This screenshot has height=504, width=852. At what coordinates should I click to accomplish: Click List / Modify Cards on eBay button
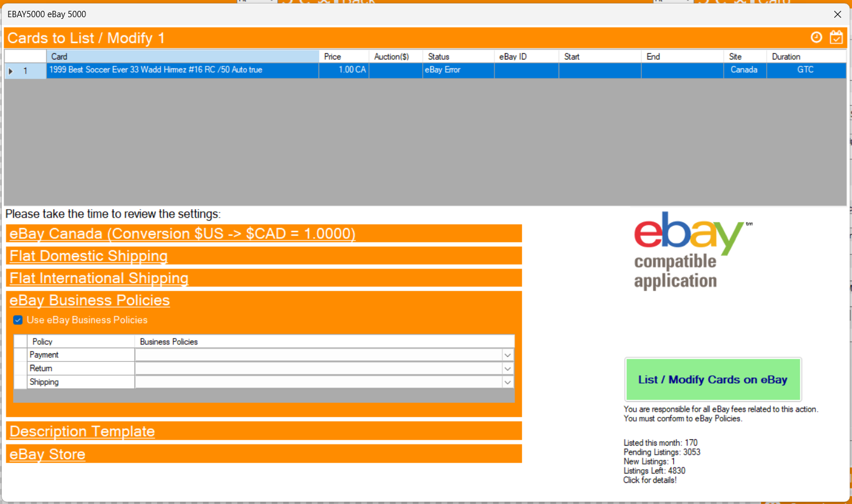coord(713,380)
